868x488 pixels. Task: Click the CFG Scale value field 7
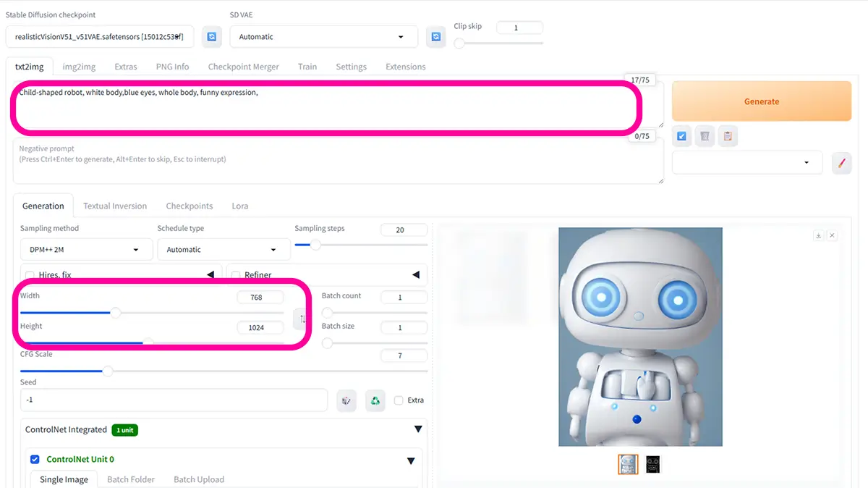404,356
